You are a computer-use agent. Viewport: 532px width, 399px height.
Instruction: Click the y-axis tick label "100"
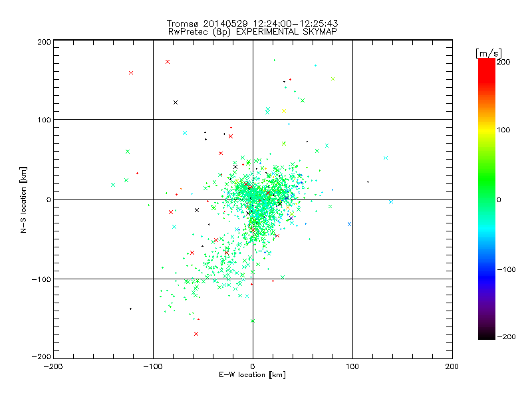44,120
